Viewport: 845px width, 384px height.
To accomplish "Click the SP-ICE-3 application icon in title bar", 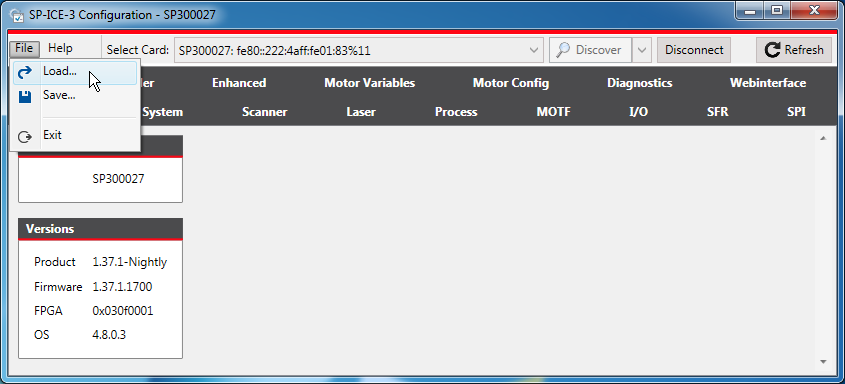I will point(17,15).
